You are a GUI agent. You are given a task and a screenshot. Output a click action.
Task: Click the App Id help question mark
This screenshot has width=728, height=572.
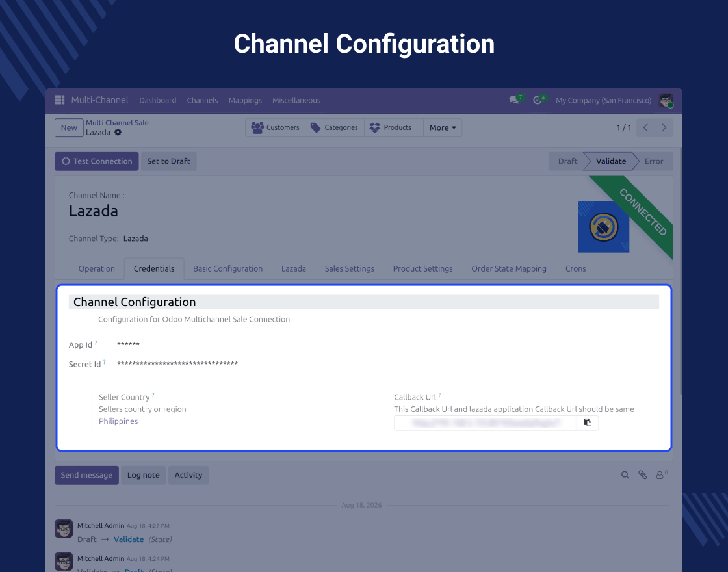(96, 343)
